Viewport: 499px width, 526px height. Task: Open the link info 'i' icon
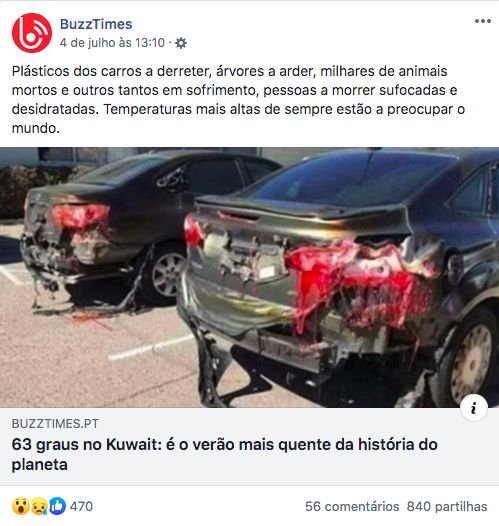[474, 408]
